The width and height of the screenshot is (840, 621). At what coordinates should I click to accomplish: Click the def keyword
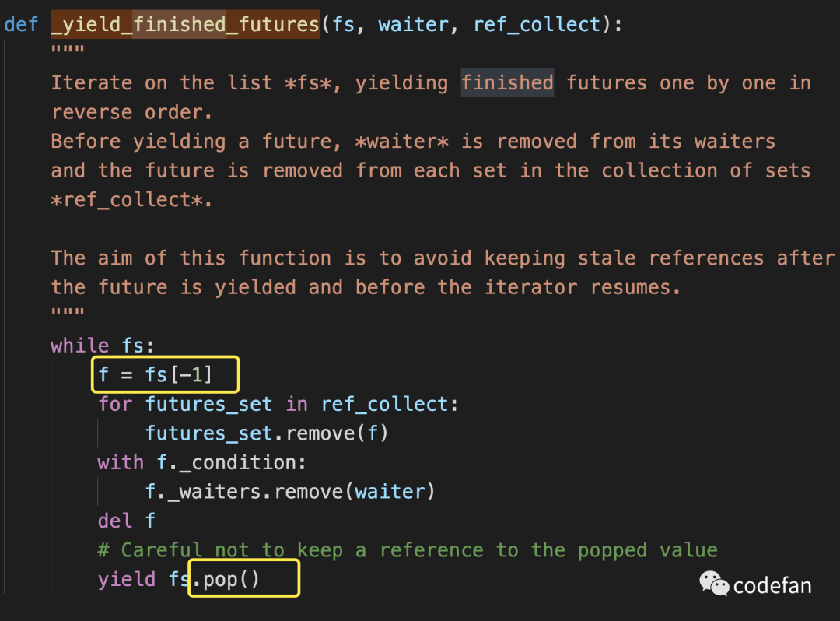[21, 25]
